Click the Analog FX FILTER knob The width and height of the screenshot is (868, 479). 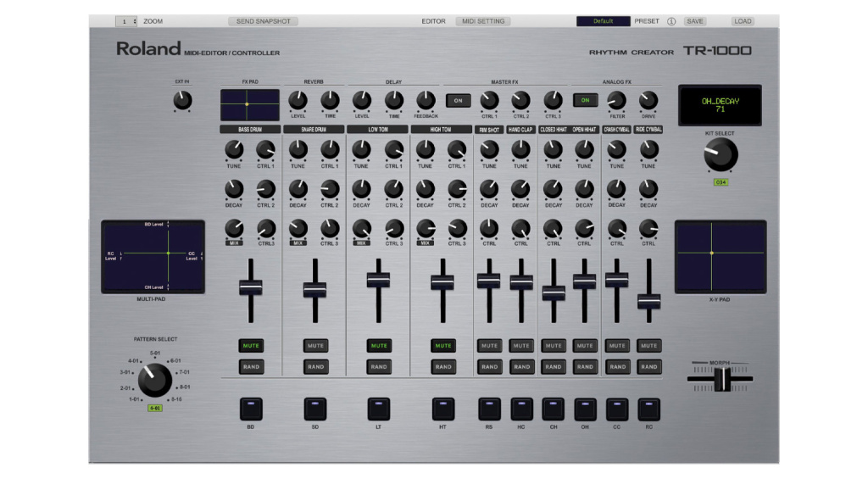617,100
